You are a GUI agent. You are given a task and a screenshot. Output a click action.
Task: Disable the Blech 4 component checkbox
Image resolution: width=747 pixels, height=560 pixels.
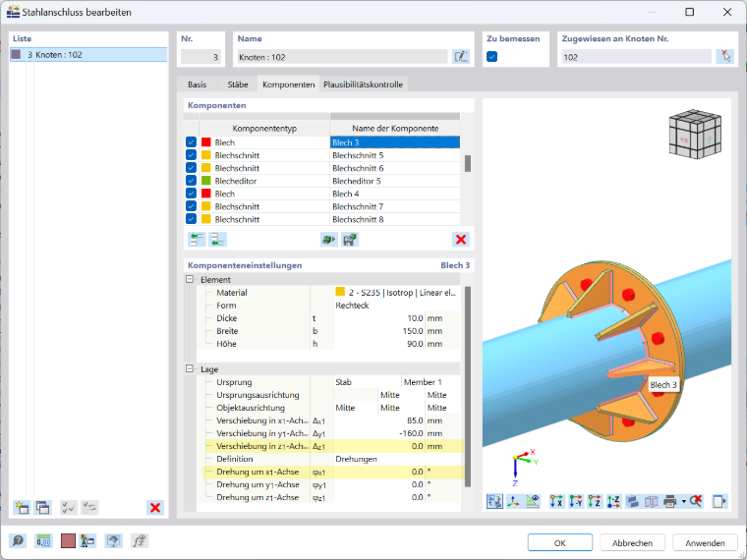click(x=191, y=194)
